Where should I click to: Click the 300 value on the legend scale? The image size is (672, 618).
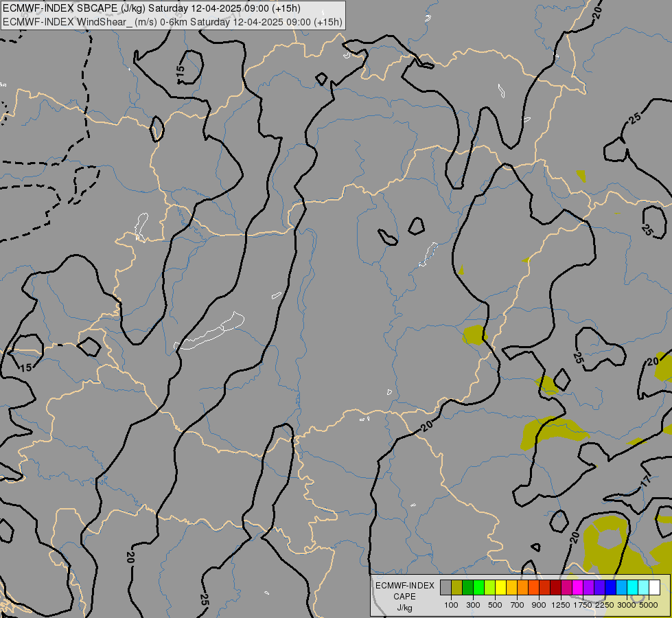click(473, 605)
